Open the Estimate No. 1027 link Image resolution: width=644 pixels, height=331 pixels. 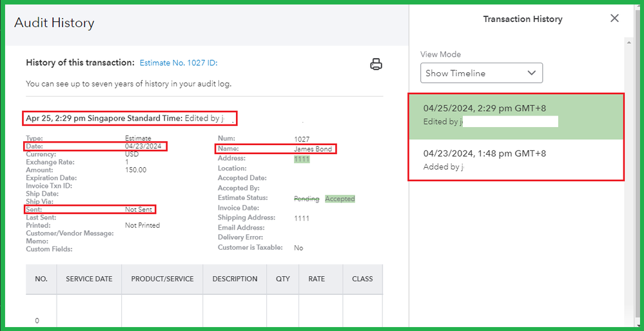pos(179,63)
